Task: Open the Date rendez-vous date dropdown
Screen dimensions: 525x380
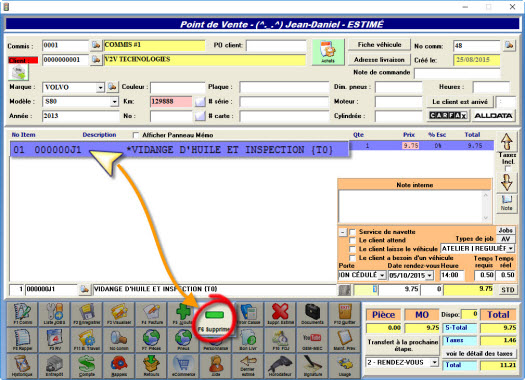Action: (430, 276)
